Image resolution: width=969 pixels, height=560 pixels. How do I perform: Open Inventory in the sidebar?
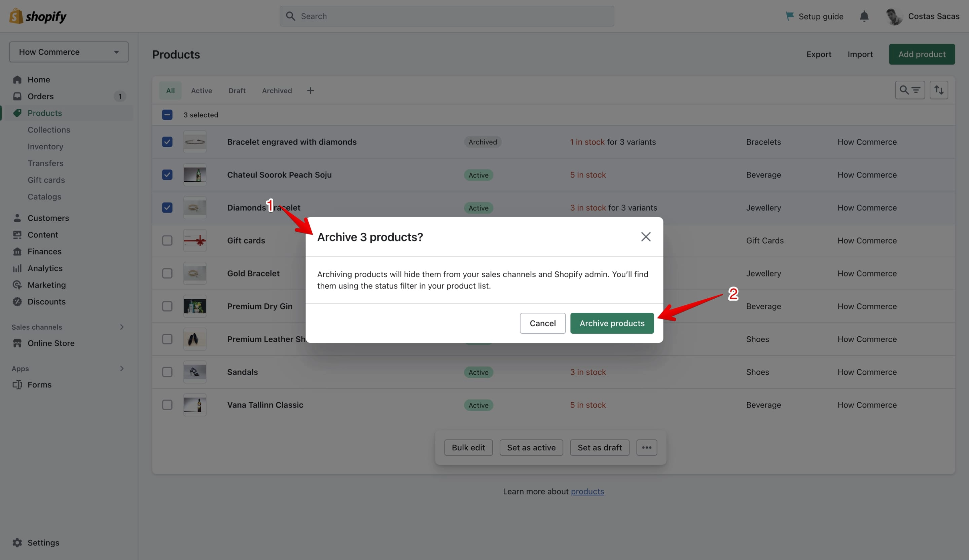coord(45,146)
